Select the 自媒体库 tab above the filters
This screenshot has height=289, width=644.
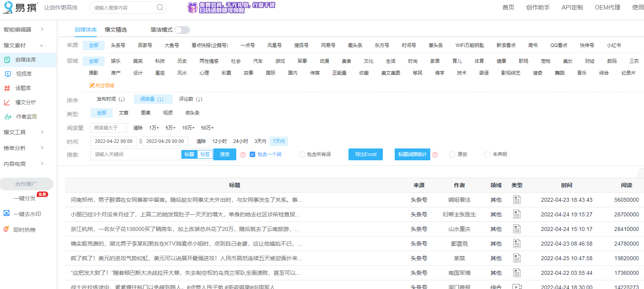click(x=86, y=30)
